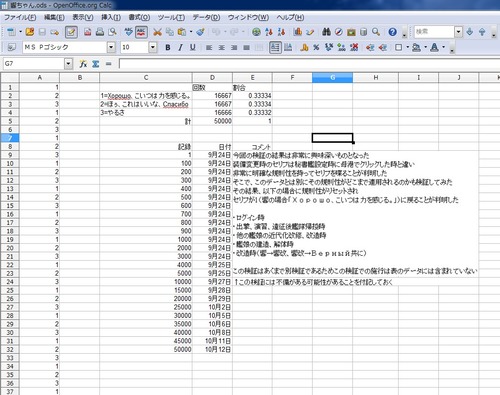500x395 pixels.
Task: Align cell text right
Action: [x=234, y=47]
